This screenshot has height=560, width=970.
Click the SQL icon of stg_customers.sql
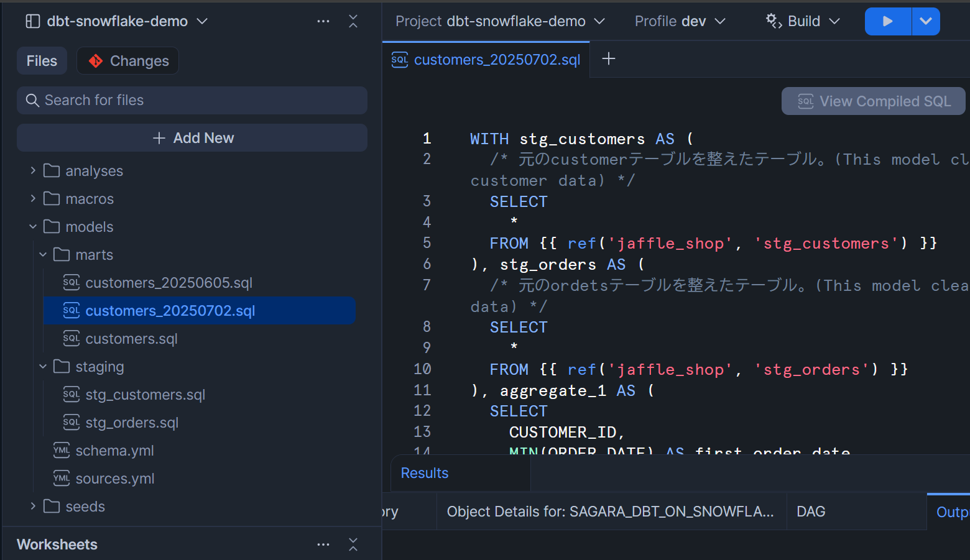click(72, 394)
